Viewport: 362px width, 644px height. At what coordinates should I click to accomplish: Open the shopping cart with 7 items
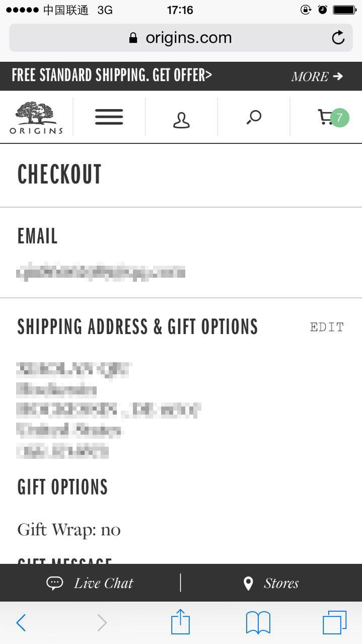[332, 117]
